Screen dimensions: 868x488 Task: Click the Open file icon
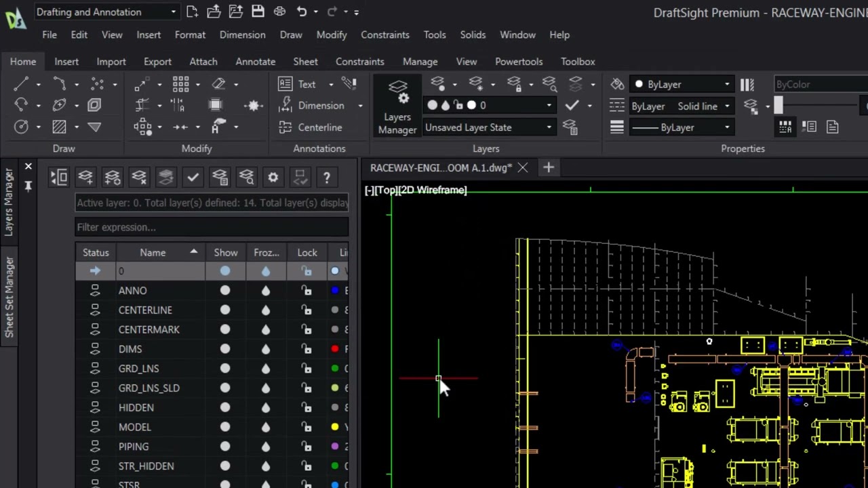pos(214,12)
